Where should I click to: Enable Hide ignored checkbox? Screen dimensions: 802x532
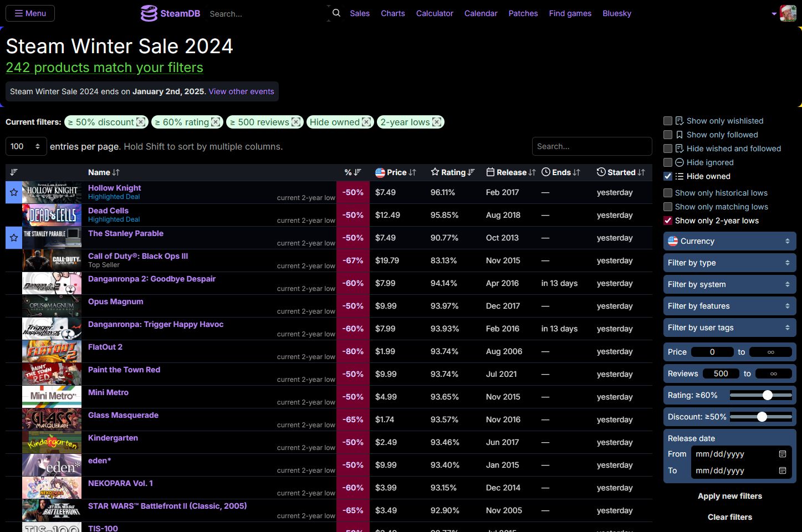(668, 162)
